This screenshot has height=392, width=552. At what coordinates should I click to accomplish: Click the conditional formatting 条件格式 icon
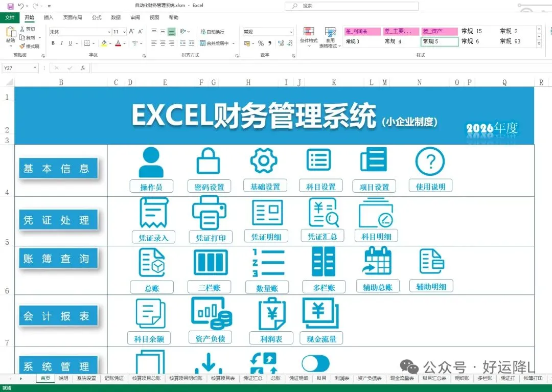point(309,37)
